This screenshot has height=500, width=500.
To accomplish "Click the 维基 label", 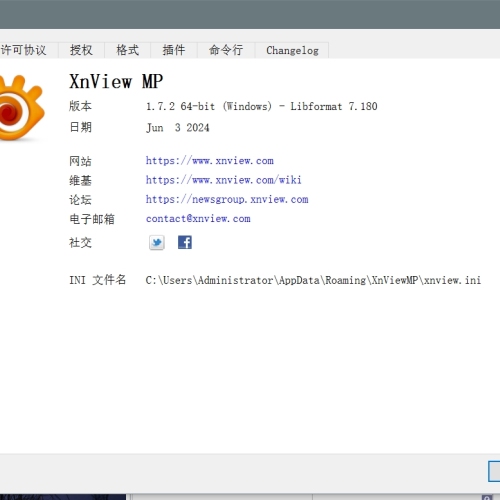I will [80, 180].
